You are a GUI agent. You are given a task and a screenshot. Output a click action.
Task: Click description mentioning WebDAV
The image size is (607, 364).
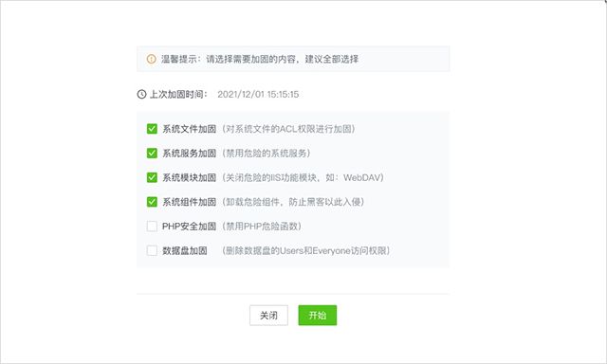tap(303, 177)
